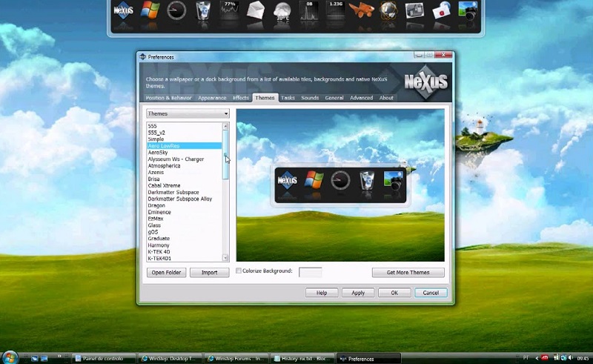The image size is (593, 364).
Task: Click the Help button
Action: (x=322, y=293)
